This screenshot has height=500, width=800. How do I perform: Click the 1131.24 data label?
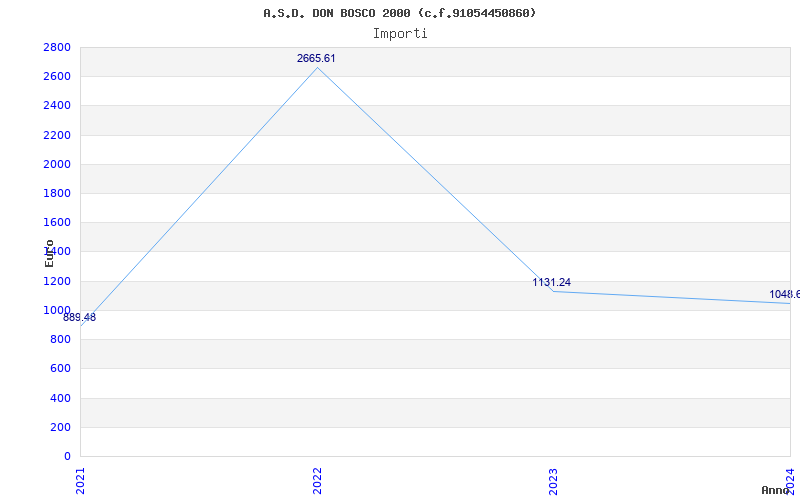click(552, 282)
